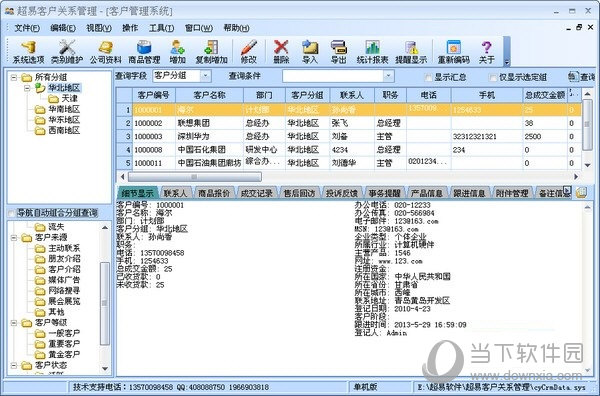
Task: Open the 关于 about question-mark icon
Action: coord(486,52)
